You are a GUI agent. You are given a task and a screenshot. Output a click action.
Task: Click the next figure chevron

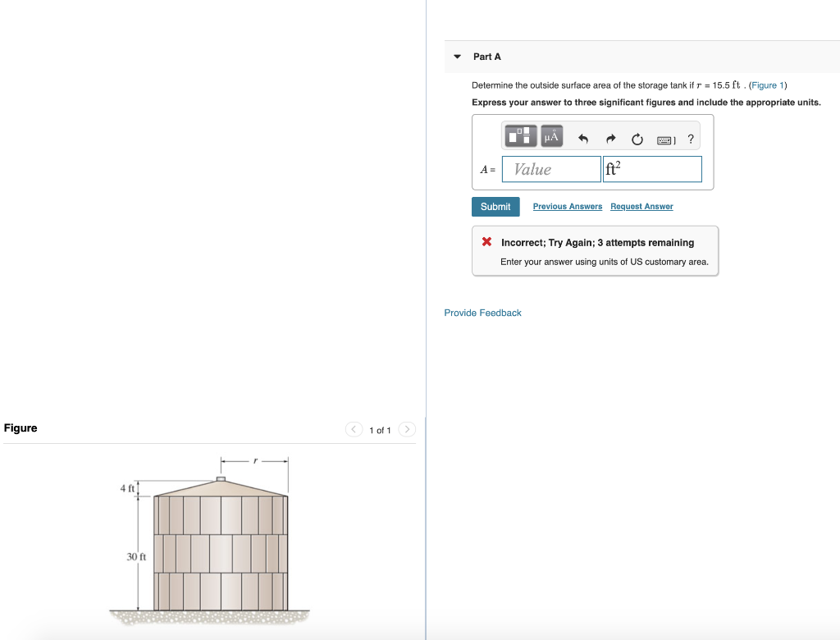[407, 429]
